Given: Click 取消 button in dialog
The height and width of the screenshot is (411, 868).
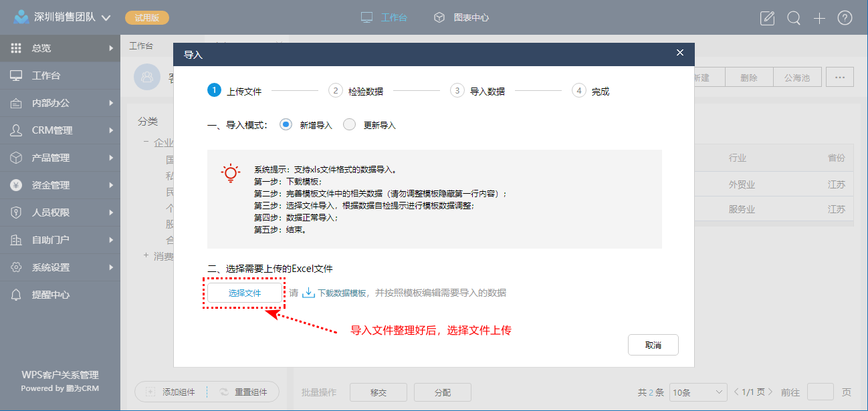Looking at the screenshot, I should (x=653, y=345).
